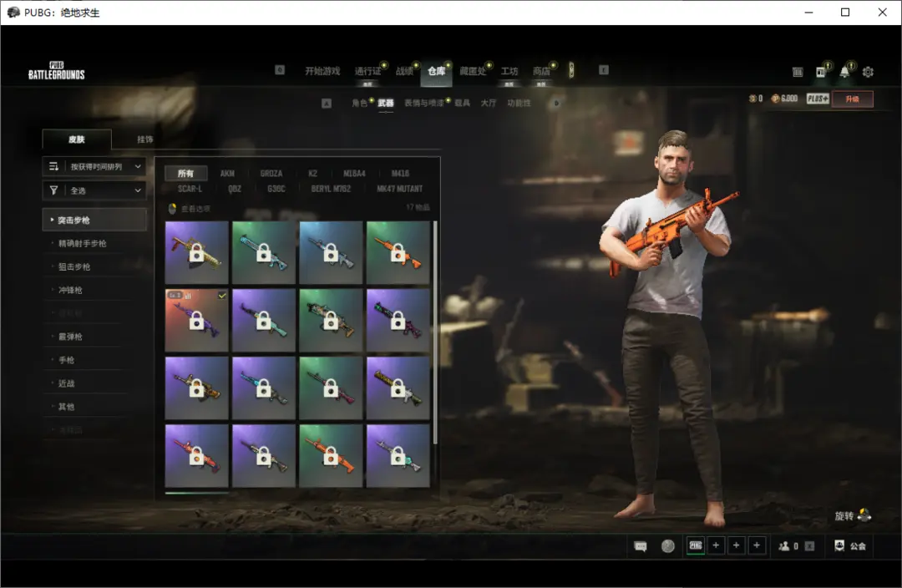Viewport: 902px width, 588px height.
Task: Select the equipped skin with checkmark
Action: pos(197,321)
